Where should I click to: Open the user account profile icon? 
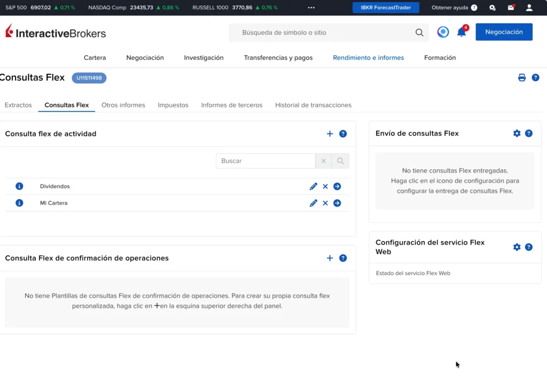pos(529,7)
